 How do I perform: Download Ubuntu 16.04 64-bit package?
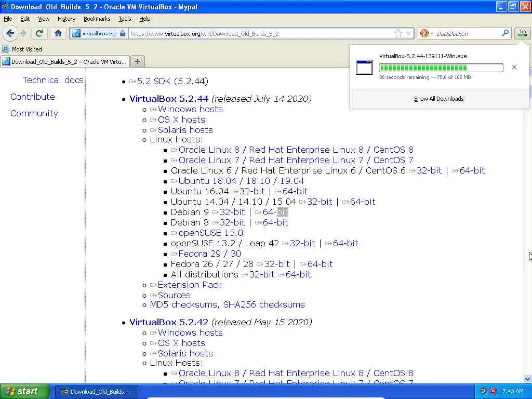click(x=295, y=191)
